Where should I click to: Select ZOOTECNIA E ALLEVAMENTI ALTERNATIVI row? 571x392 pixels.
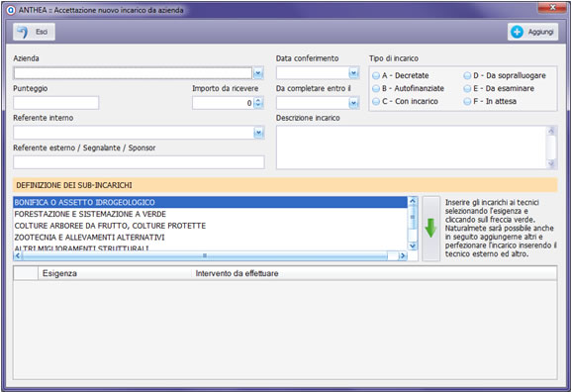[210, 238]
